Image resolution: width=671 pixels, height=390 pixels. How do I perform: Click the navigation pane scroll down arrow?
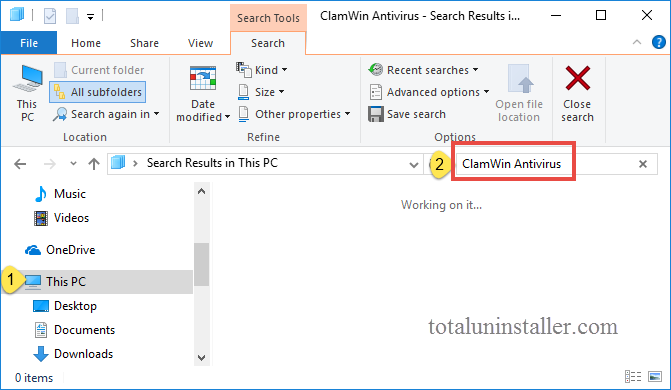202,357
